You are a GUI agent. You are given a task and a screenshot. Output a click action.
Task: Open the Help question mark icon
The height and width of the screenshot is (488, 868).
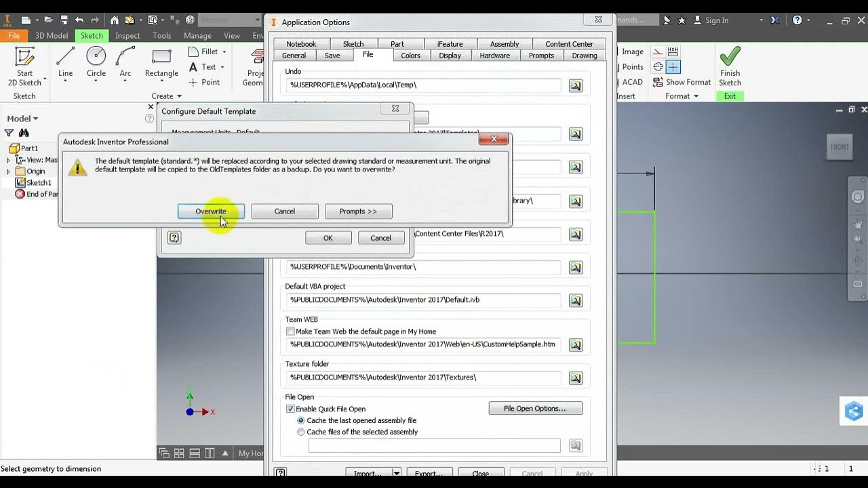797,20
